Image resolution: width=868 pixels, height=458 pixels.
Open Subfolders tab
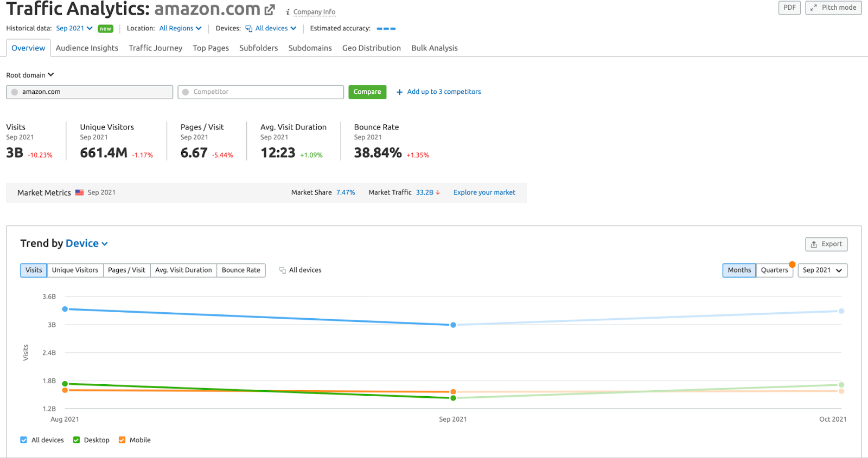[x=259, y=48]
